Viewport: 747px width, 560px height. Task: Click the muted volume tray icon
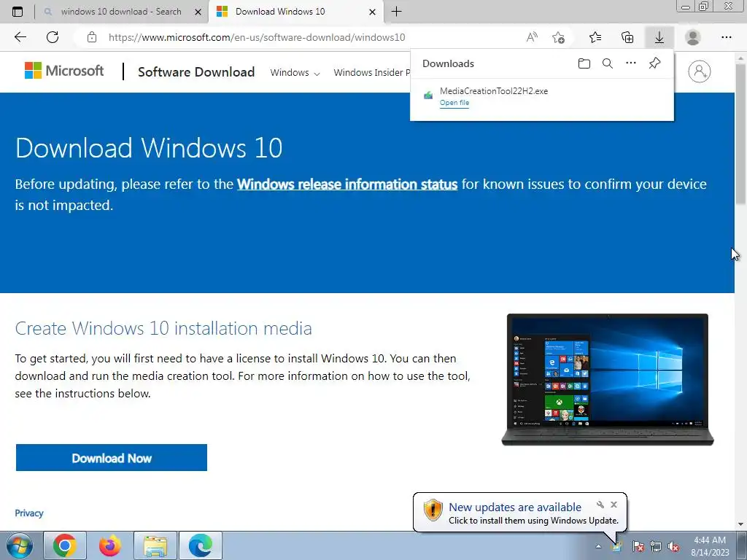click(673, 546)
